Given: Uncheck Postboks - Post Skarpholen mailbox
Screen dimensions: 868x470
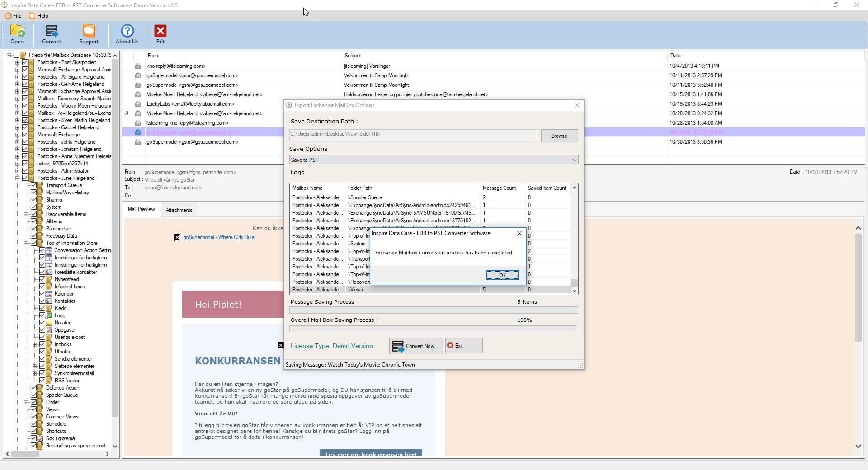Looking at the screenshot, I should coord(25,62).
